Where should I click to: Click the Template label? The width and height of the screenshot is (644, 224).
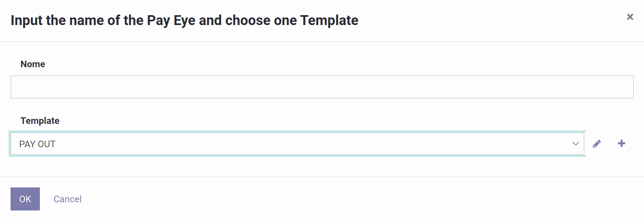40,121
